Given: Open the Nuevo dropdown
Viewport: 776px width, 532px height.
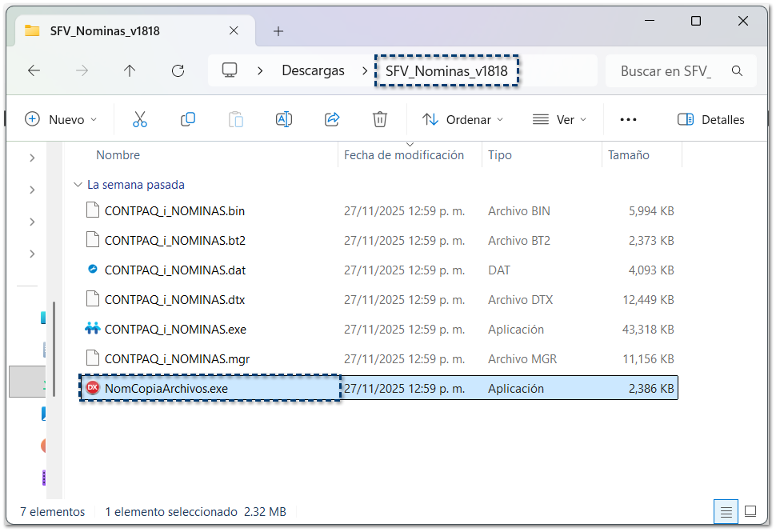Looking at the screenshot, I should coord(61,119).
